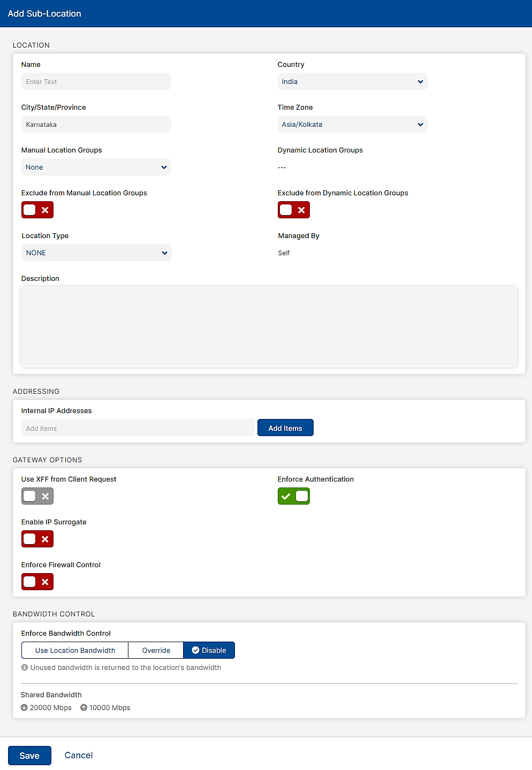
Task: Click the upload bandwidth arrow icon
Action: [x=83, y=707]
